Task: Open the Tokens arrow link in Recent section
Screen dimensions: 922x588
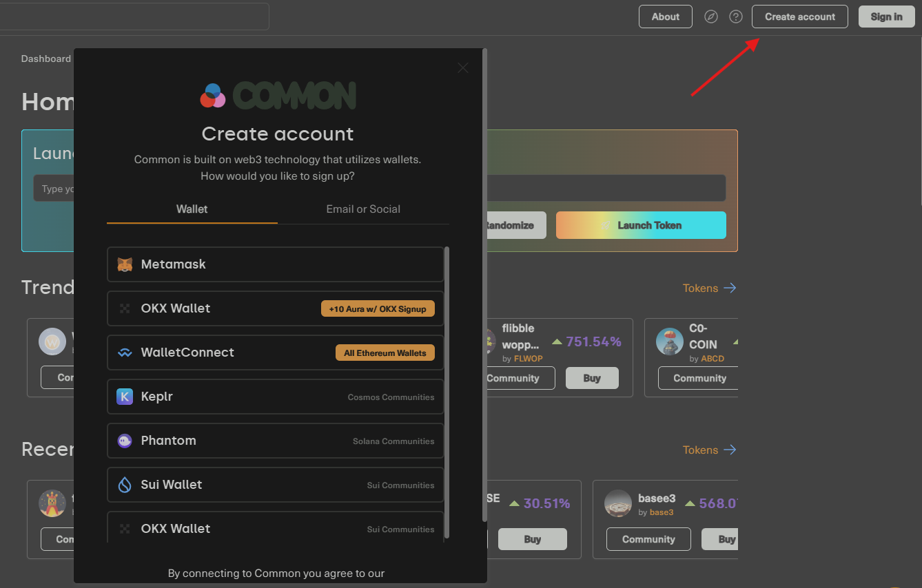Action: pos(709,450)
